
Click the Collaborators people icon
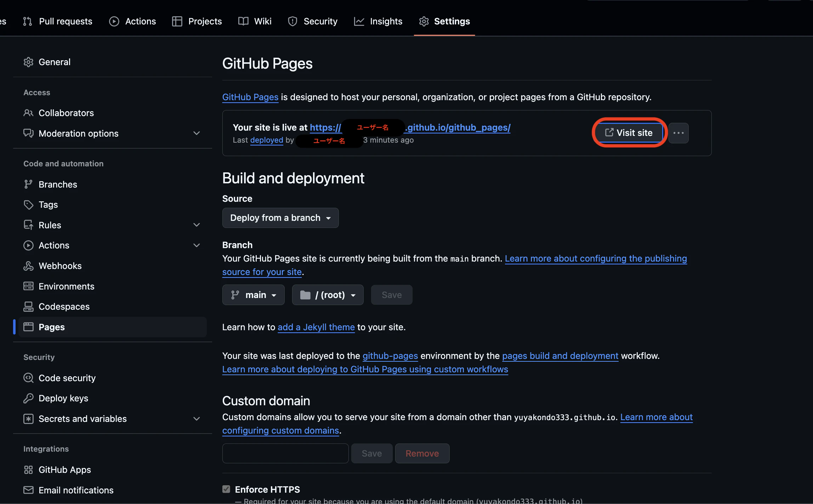tap(28, 113)
